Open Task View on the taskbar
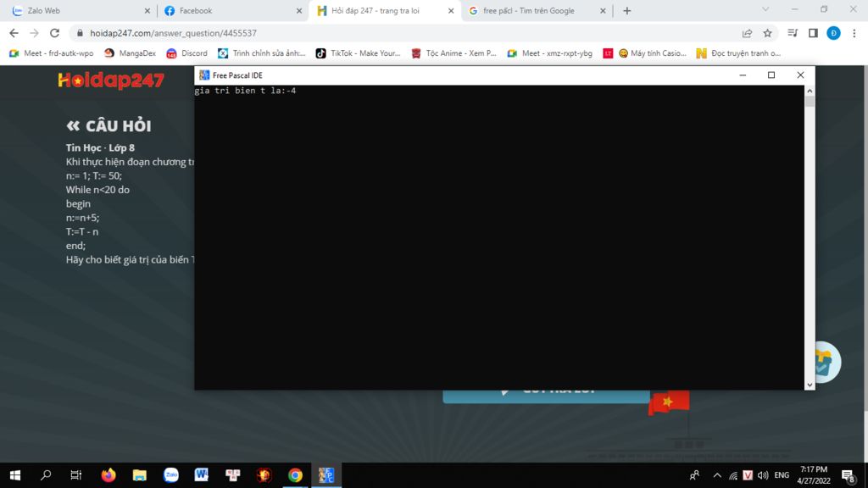 click(75, 475)
